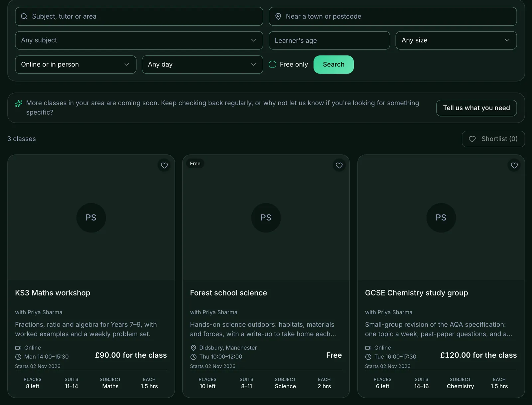Click the Free badge on Forest school card
The width and height of the screenshot is (532, 405).
pos(195,164)
